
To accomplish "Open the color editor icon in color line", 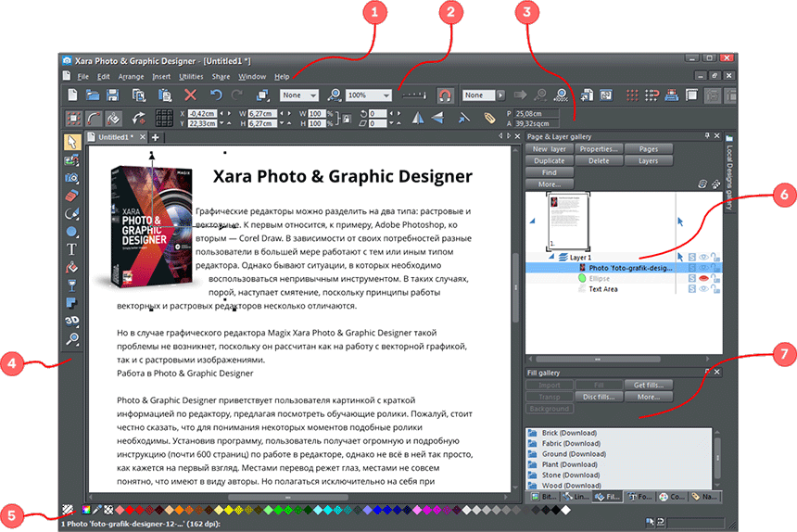I will 86,510.
